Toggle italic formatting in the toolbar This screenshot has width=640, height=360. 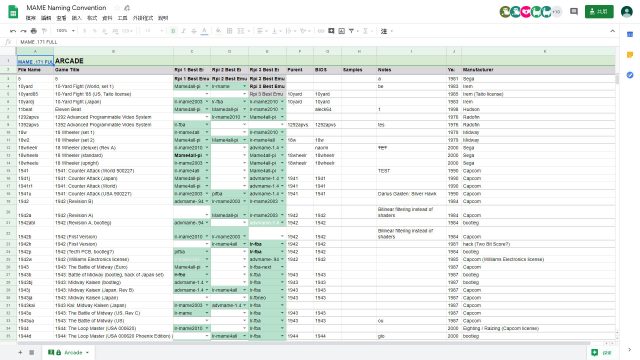click(183, 31)
